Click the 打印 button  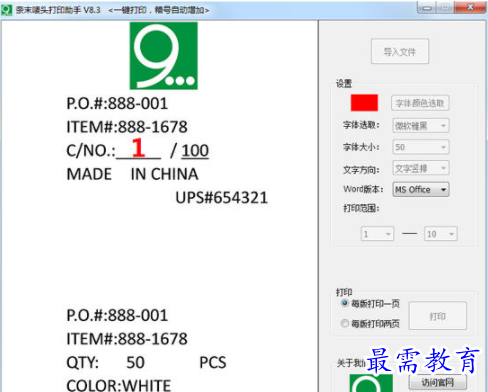[x=437, y=316]
